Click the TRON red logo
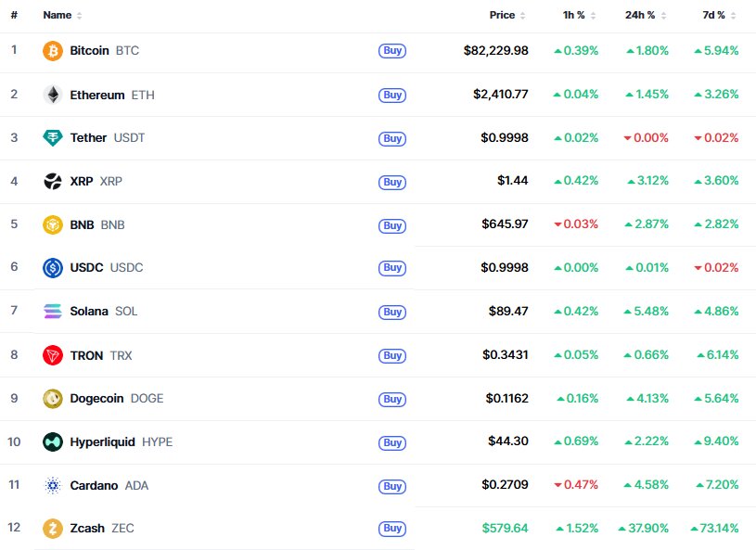756x550 pixels. click(x=53, y=355)
